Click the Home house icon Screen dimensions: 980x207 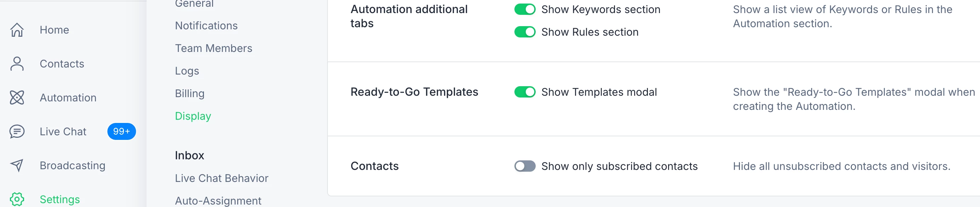(x=17, y=30)
